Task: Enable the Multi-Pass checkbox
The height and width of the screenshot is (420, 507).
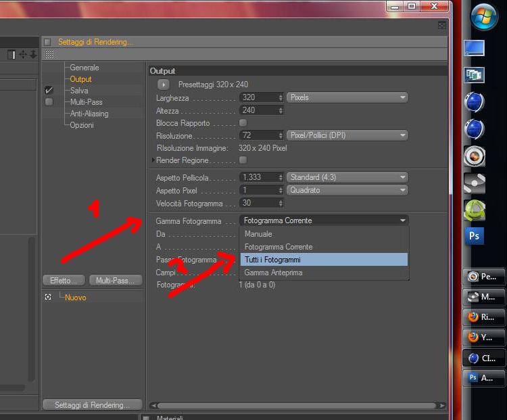Action: coord(49,102)
